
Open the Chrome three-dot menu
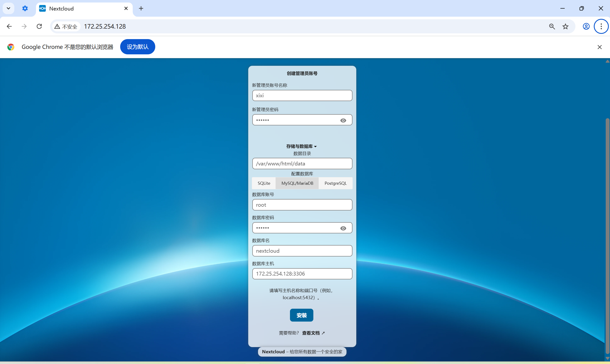tap(601, 26)
